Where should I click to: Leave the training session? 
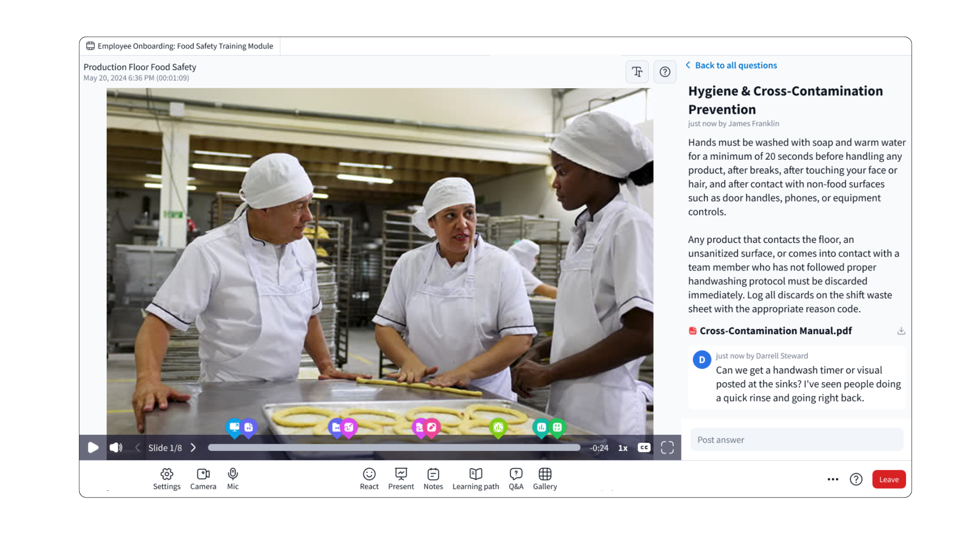click(x=889, y=479)
